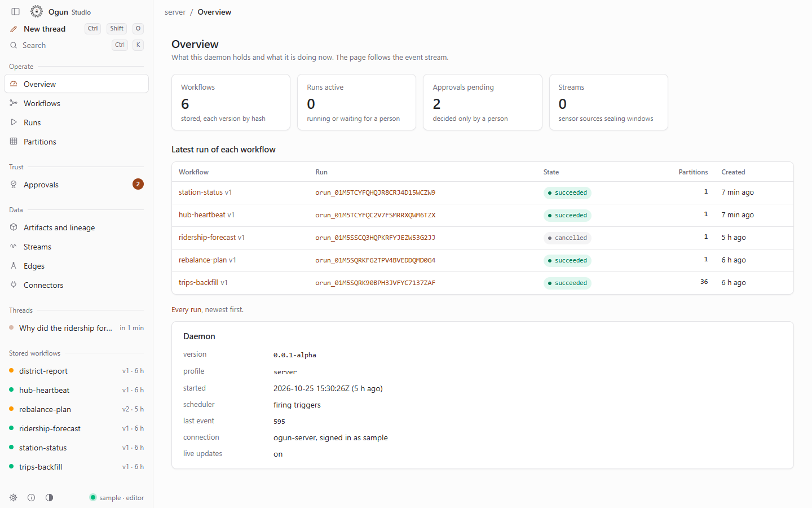Image resolution: width=812 pixels, height=508 pixels.
Task: Click the Ogun gear logo
Action: click(37, 11)
